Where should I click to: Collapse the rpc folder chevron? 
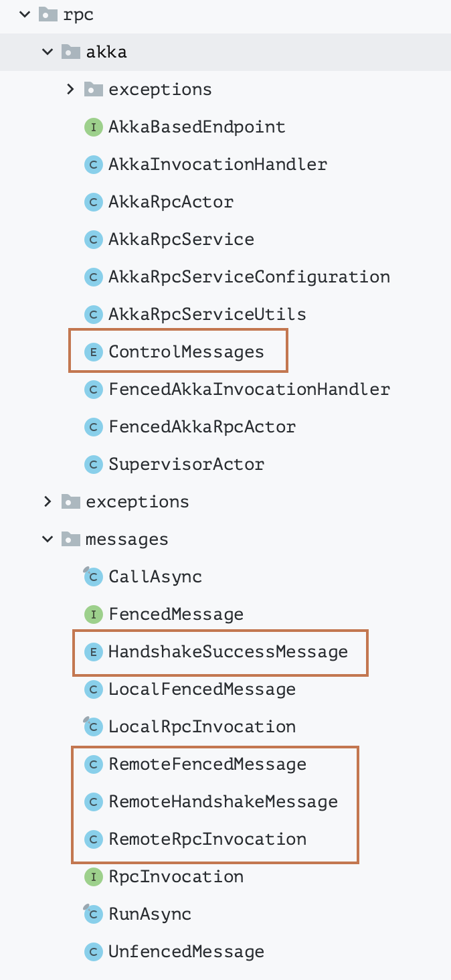24,14
